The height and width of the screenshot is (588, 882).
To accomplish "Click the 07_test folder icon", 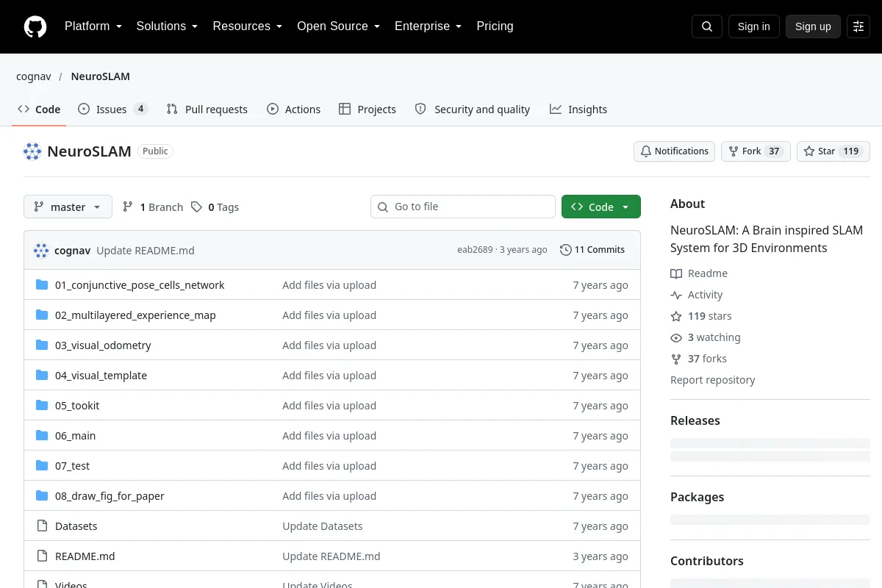I will click(x=42, y=465).
